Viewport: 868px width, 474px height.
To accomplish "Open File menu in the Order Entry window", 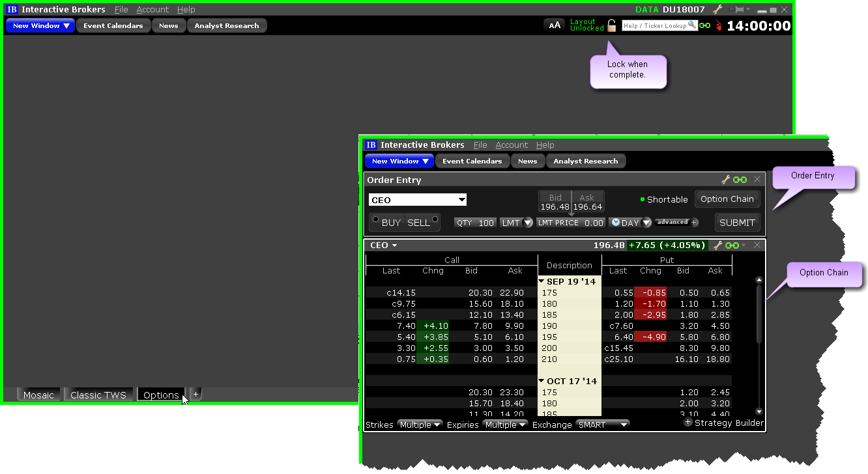I will (480, 145).
